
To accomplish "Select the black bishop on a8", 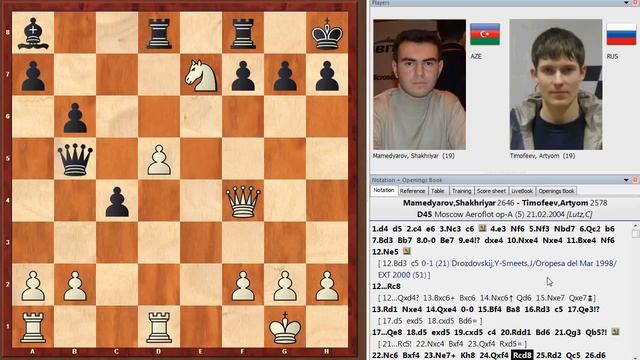I will (33, 33).
